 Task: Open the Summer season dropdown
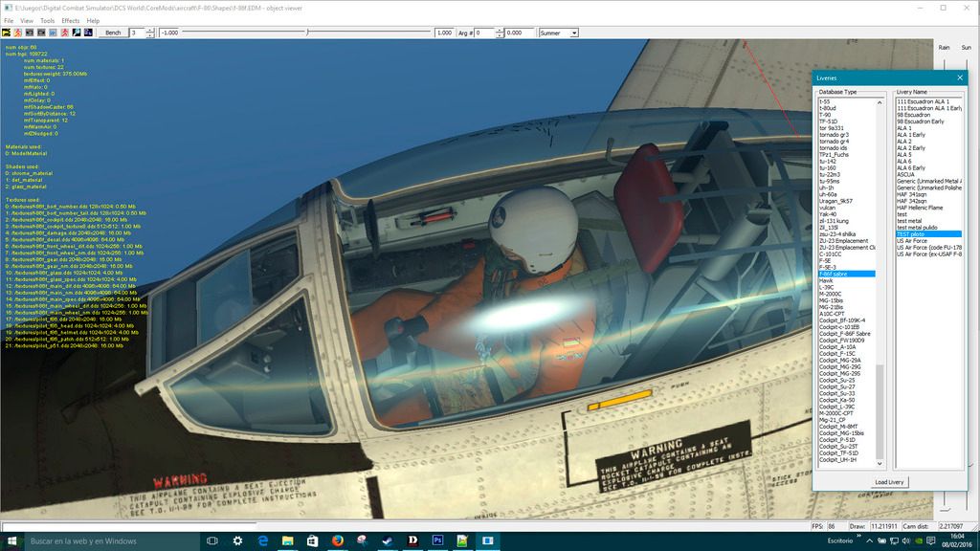point(574,33)
